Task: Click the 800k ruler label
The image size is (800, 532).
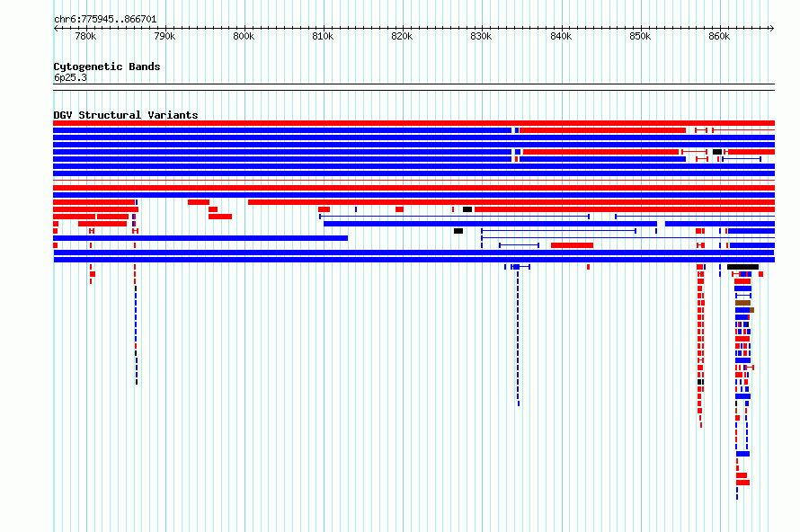Action: coord(244,37)
